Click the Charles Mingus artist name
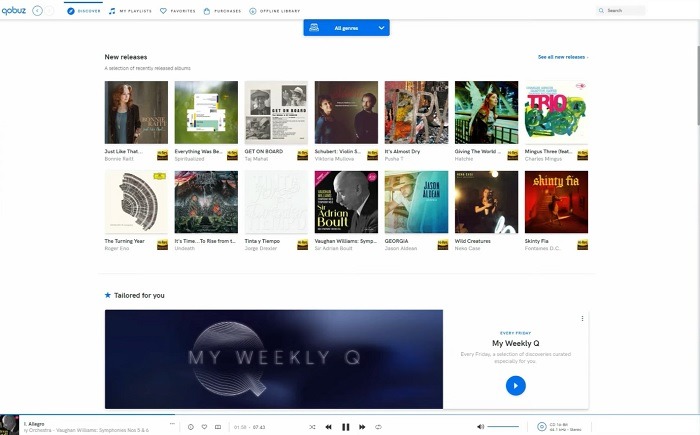 tap(543, 159)
